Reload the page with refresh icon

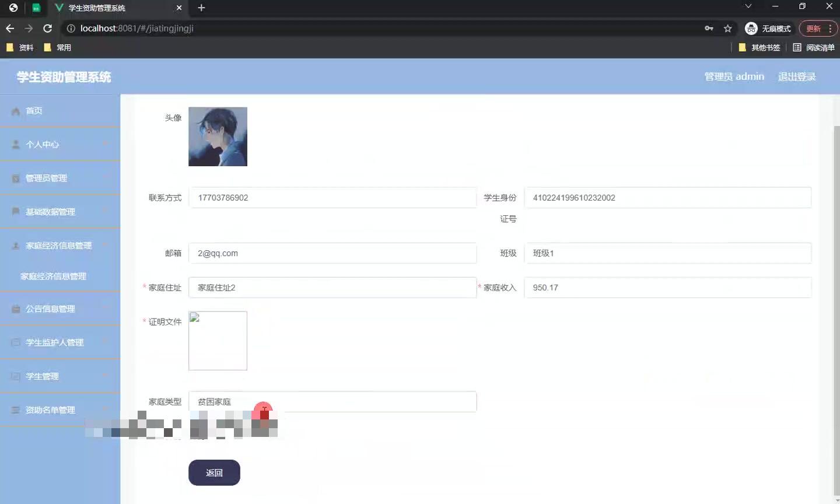(x=48, y=28)
